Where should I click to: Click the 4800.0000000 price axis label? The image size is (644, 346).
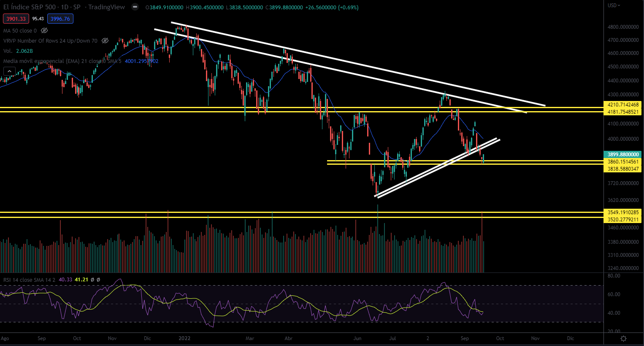(623, 27)
